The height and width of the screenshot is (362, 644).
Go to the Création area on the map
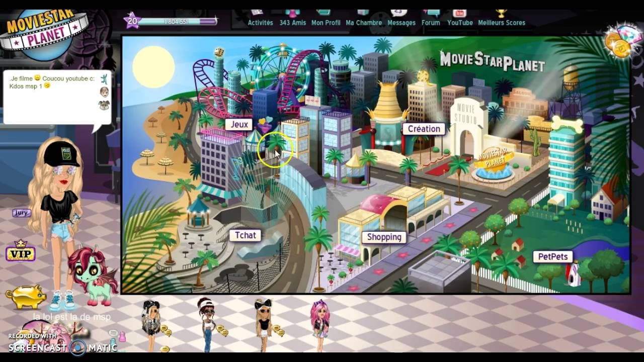[x=424, y=129]
